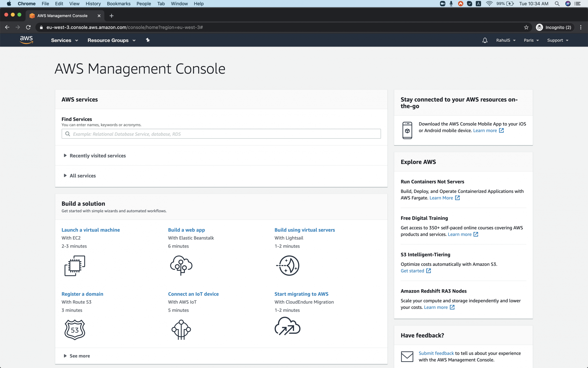Click the Elastic Beanstalk icon
The image size is (588, 368).
click(181, 266)
